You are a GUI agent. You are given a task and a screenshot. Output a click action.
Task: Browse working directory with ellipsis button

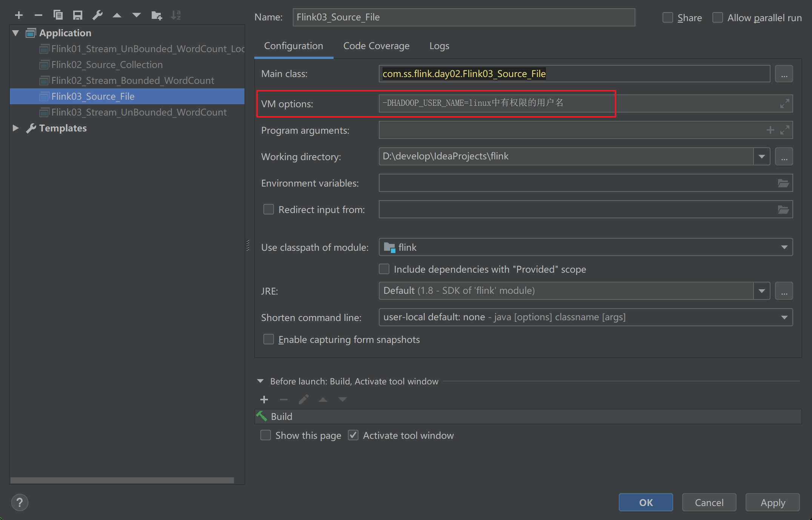point(784,156)
